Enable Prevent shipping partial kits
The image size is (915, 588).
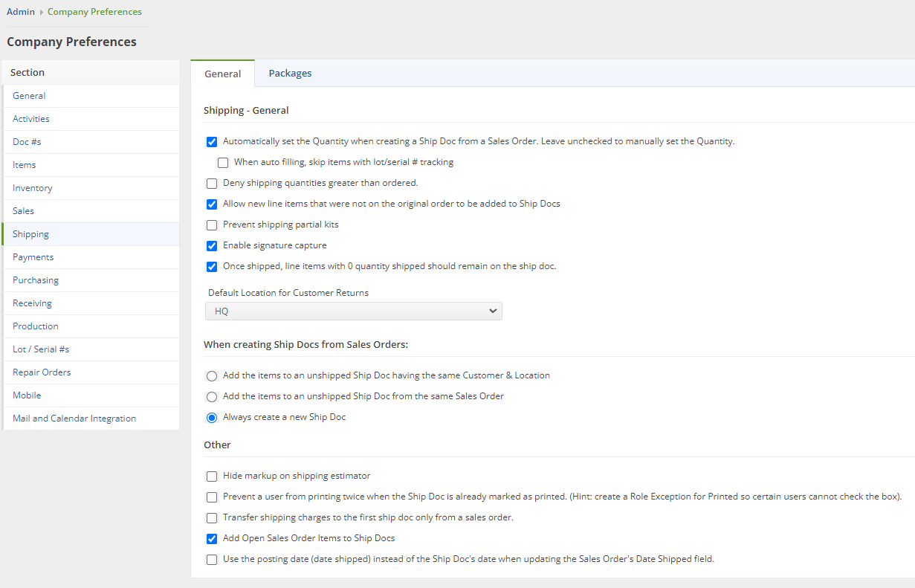click(x=212, y=225)
